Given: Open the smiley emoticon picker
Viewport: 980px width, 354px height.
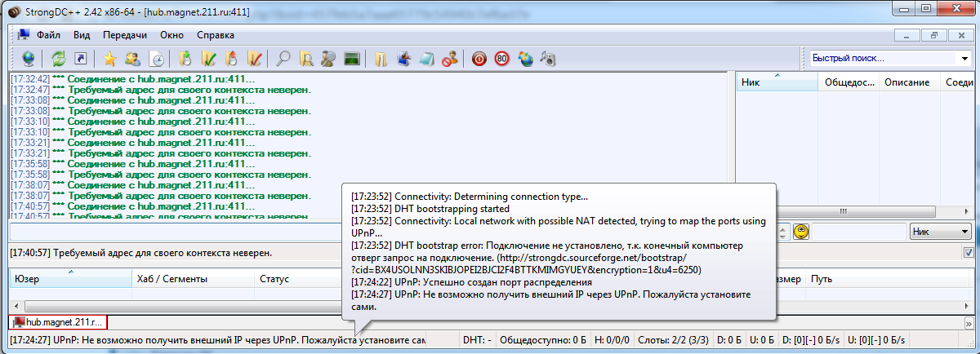Looking at the screenshot, I should coord(801,232).
